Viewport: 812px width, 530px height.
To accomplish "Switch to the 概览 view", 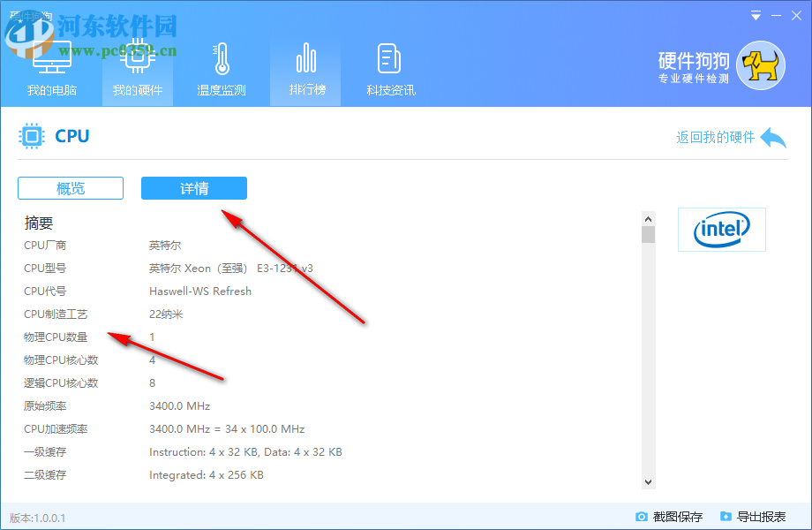I will pos(70,188).
